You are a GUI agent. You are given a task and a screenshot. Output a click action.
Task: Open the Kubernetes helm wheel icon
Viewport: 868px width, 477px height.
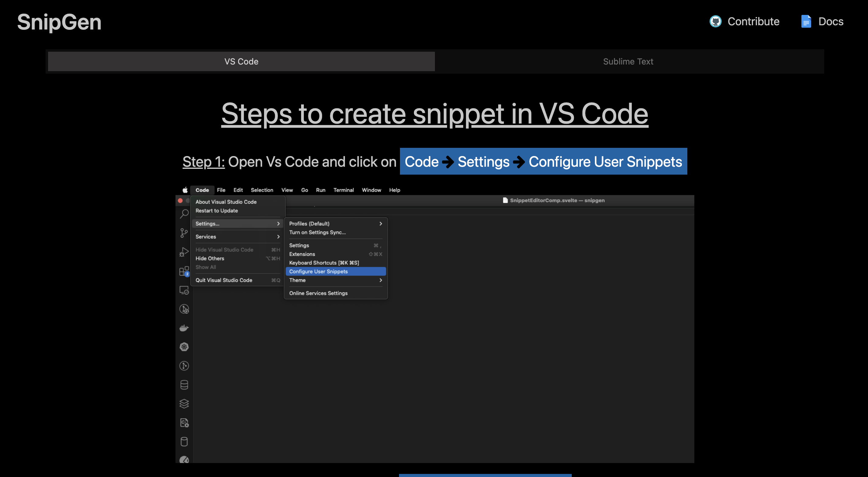click(184, 347)
